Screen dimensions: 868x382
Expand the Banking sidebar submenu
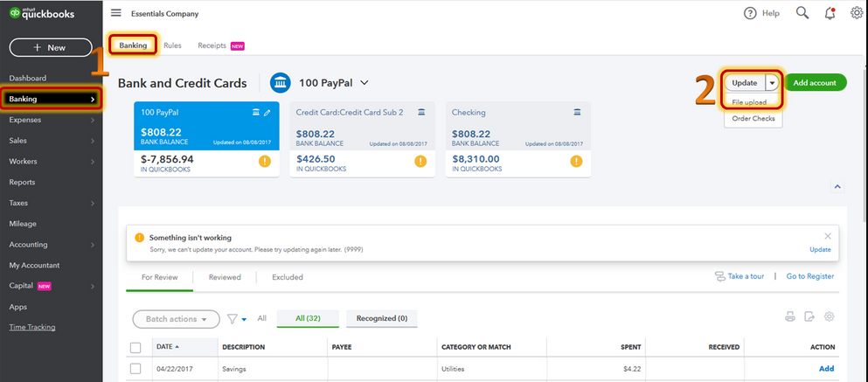[x=93, y=100]
